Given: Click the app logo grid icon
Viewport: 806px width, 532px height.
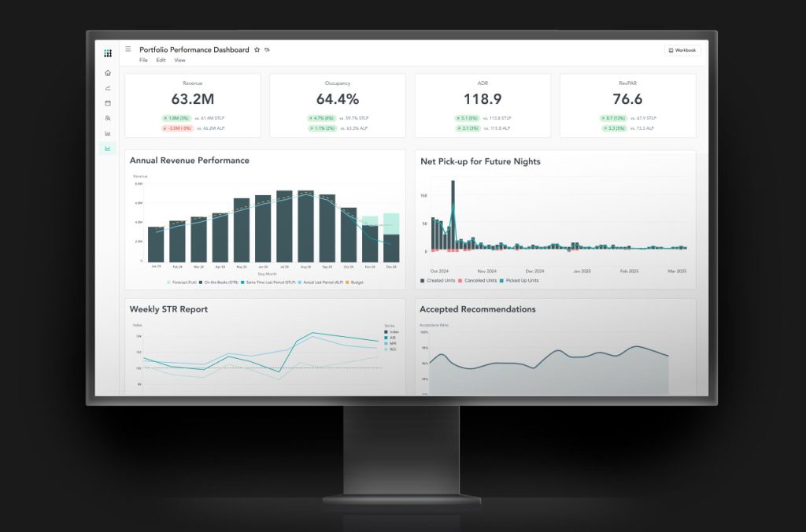Looking at the screenshot, I should (108, 53).
